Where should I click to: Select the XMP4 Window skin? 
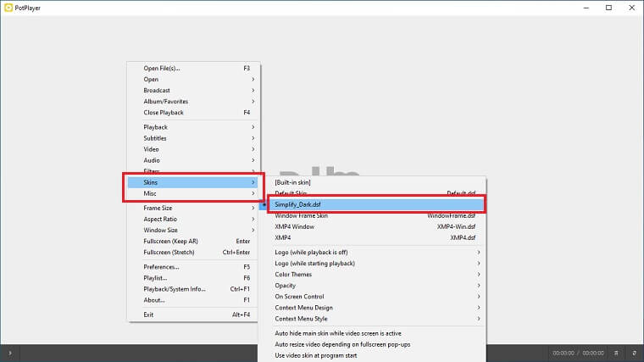(372, 227)
